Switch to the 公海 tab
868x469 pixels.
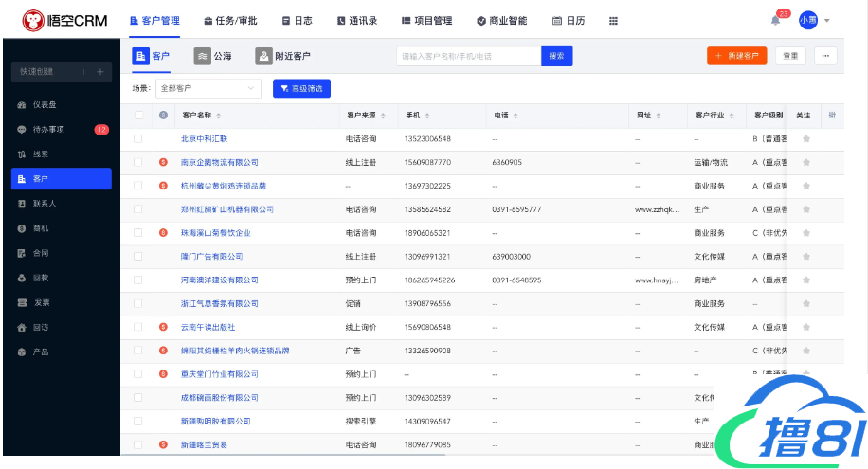[213, 57]
